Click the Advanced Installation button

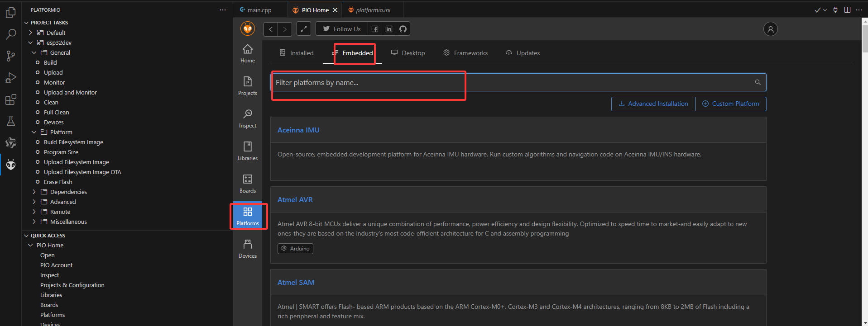click(653, 104)
